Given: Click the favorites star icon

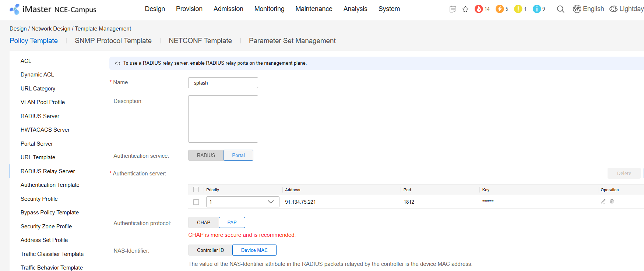Looking at the screenshot, I should coord(465,9).
